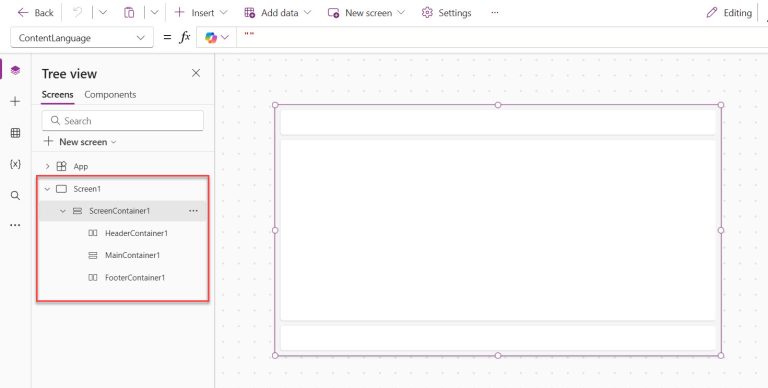Collapse the Screen1 node chevron
The width and height of the screenshot is (768, 388).
[x=48, y=189]
